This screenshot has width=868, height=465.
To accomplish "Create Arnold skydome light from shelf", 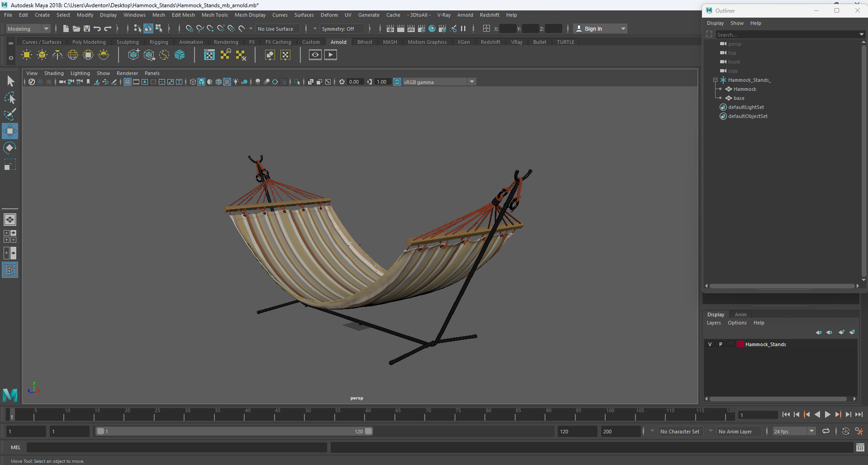I will coord(73,55).
